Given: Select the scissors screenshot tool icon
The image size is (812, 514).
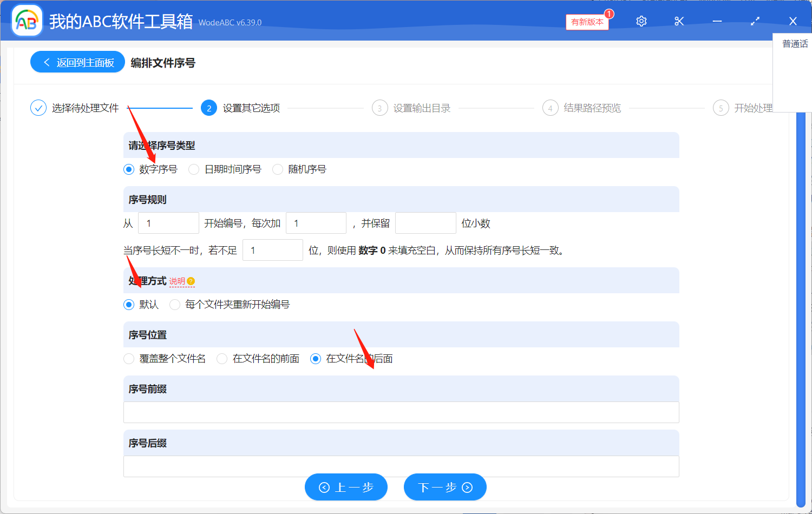Looking at the screenshot, I should [679, 21].
